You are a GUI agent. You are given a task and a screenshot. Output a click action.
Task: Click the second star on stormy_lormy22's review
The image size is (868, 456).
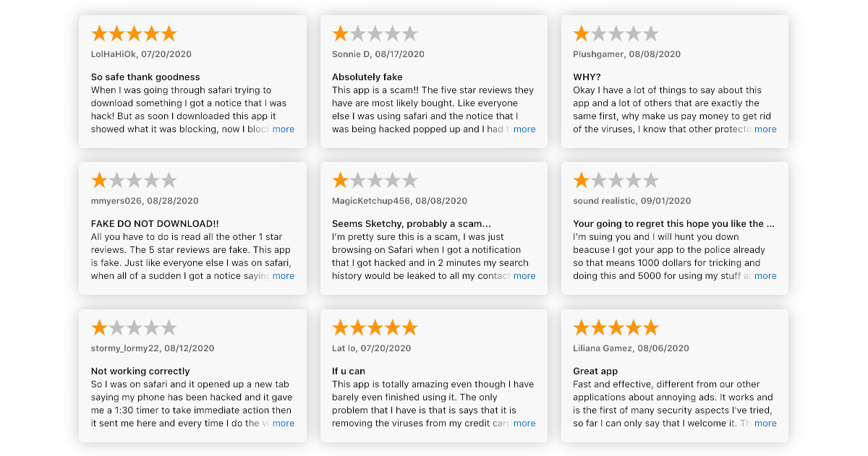(x=115, y=327)
